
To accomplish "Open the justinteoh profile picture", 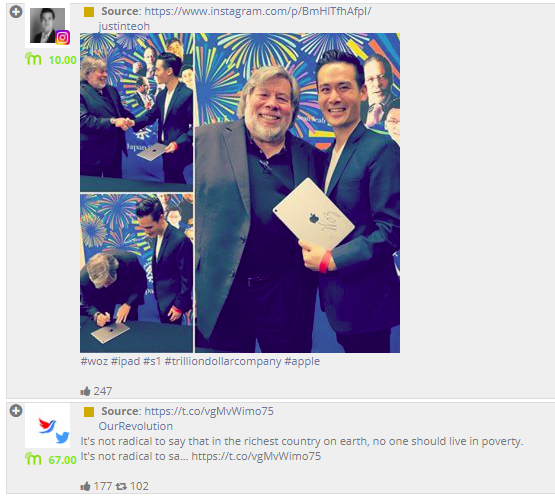I will click(x=47, y=25).
